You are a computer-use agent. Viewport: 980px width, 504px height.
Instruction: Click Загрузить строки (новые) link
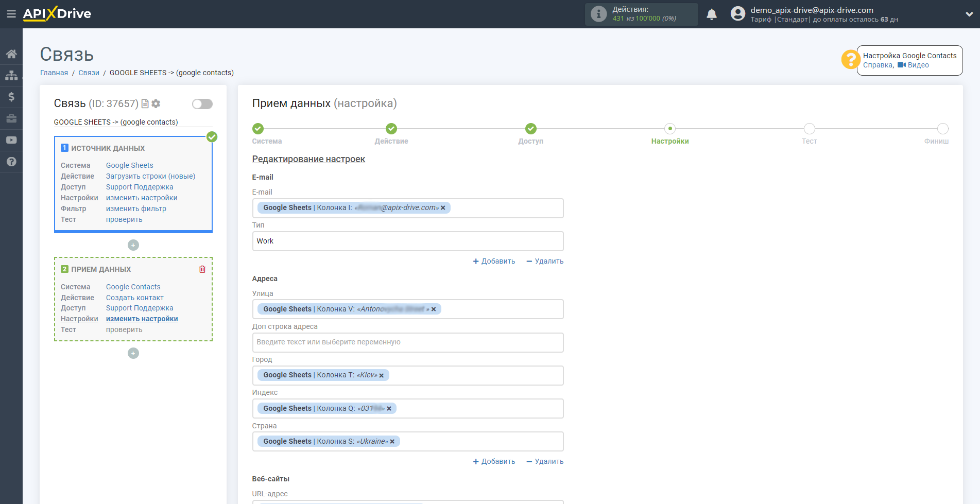coord(151,177)
